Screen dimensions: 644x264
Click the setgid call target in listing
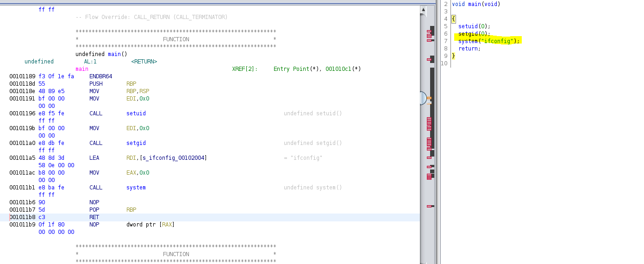(x=136, y=143)
